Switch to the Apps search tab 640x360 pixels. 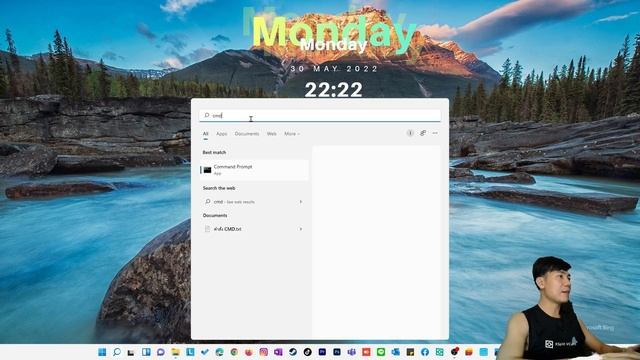(222, 134)
